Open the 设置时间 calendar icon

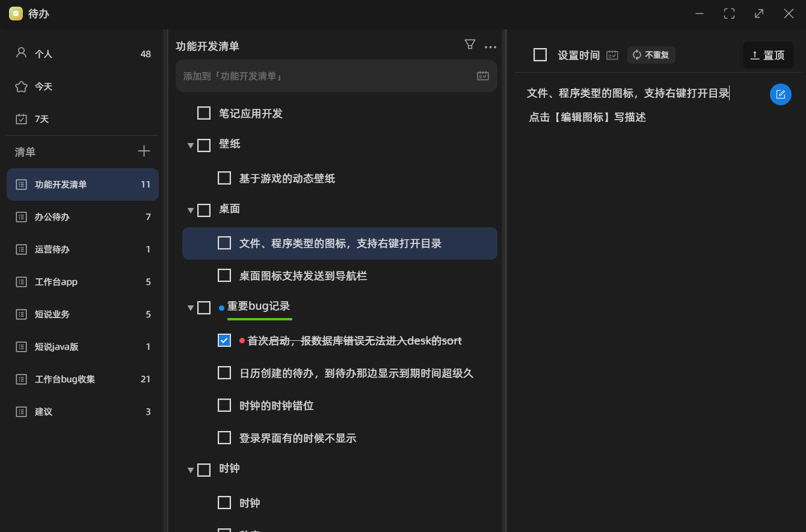click(x=612, y=54)
